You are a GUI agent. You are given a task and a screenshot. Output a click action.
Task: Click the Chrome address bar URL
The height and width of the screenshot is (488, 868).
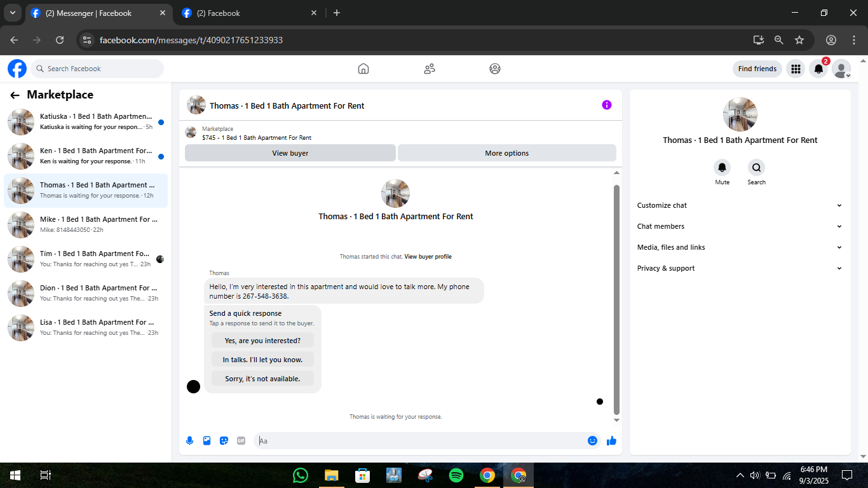click(x=191, y=40)
